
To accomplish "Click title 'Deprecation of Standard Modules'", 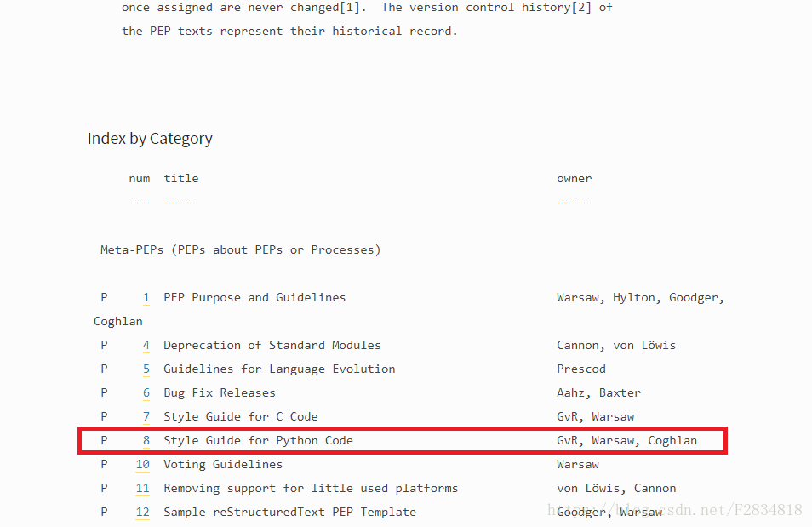I will pyautogui.click(x=272, y=345).
